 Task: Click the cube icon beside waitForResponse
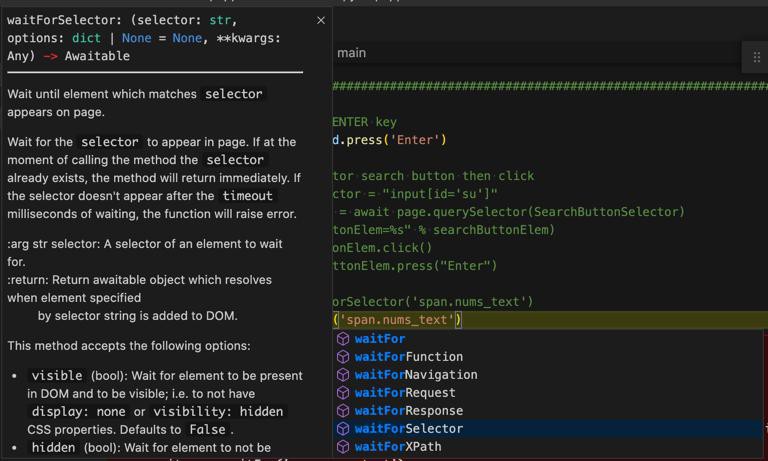(x=343, y=411)
